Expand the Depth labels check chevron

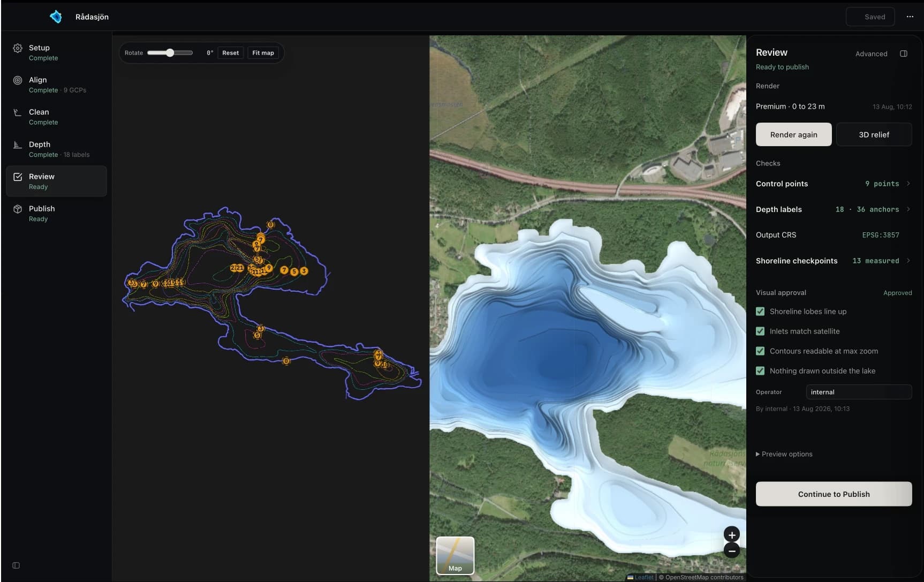[908, 209]
